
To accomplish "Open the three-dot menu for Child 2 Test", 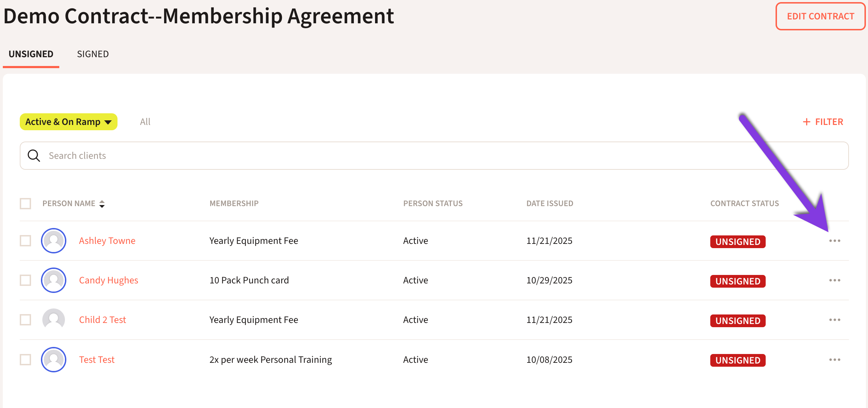I will (834, 320).
